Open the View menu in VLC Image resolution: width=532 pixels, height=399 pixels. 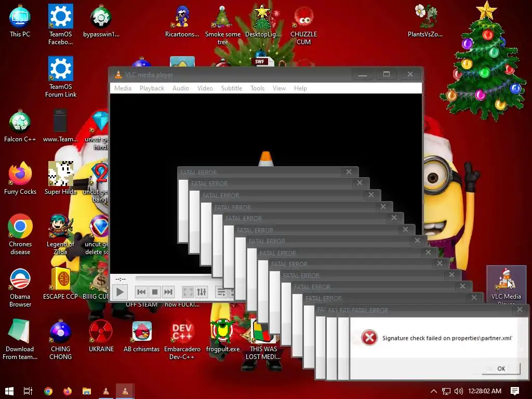click(x=279, y=88)
